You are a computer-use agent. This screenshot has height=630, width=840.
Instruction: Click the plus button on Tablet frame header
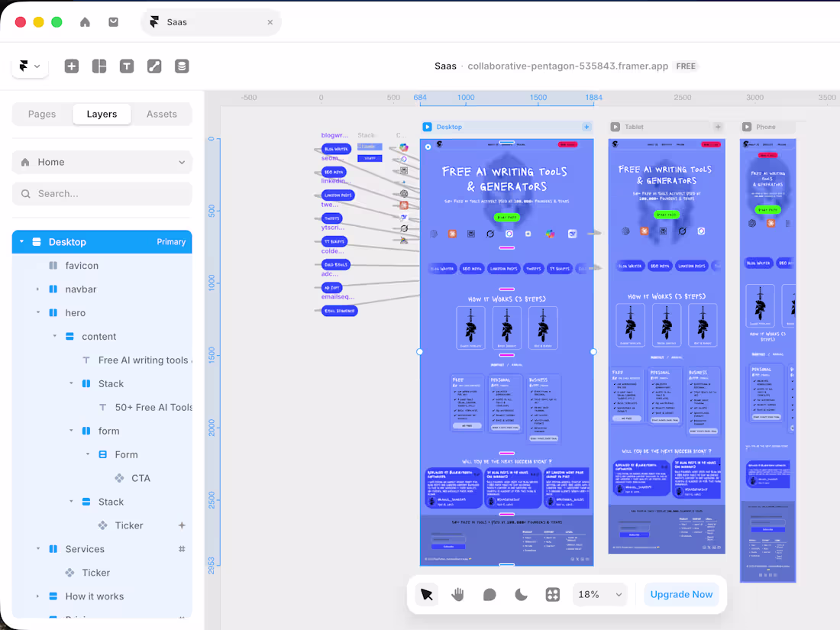click(718, 127)
